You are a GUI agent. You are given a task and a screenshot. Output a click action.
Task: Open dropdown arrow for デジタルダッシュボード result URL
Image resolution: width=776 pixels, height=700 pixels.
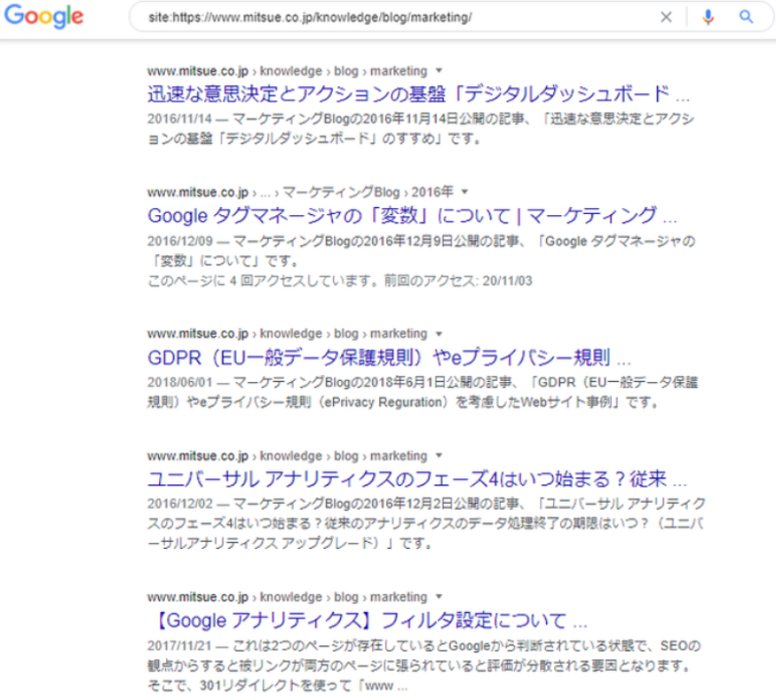tap(439, 71)
